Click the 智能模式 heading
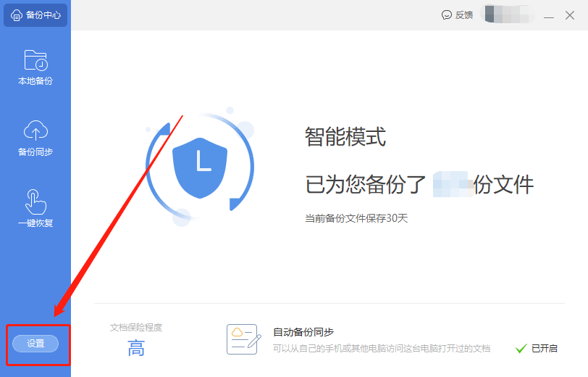Image resolution: width=588 pixels, height=377 pixels. pos(345,137)
